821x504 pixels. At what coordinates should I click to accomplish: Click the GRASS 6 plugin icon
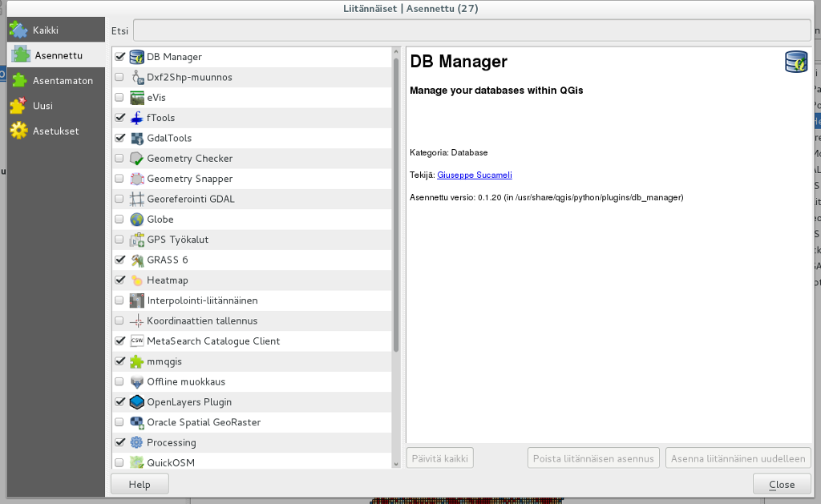[x=137, y=260]
